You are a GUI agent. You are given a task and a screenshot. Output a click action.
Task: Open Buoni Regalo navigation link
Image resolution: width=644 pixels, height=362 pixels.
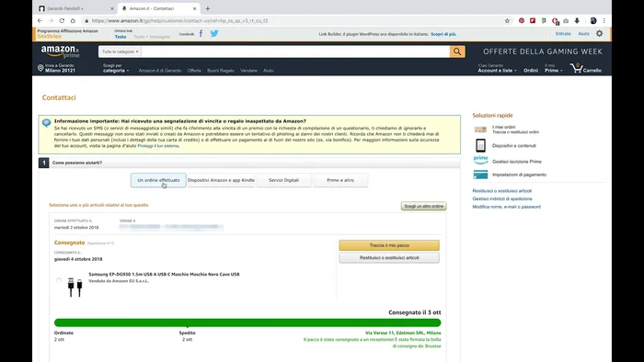click(x=221, y=71)
